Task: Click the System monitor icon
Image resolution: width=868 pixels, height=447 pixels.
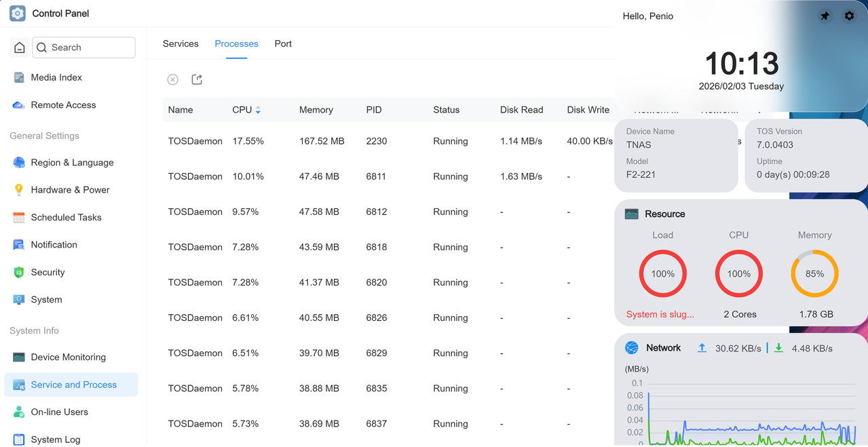Action: tap(19, 300)
